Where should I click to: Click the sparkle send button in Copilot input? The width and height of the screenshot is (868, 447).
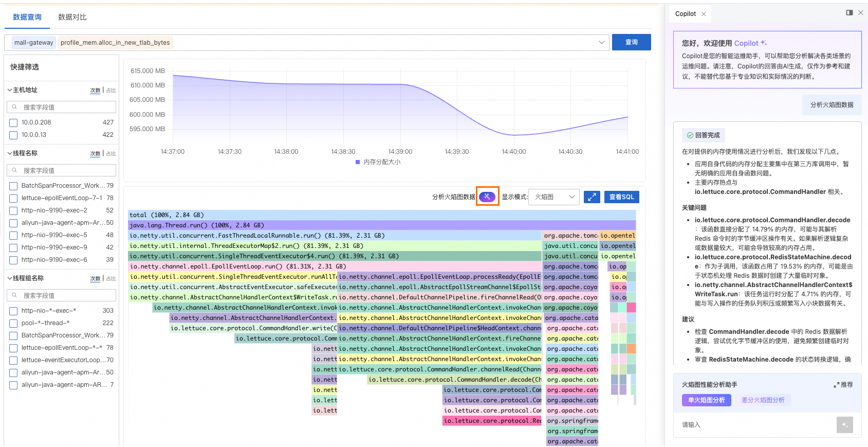point(844,425)
